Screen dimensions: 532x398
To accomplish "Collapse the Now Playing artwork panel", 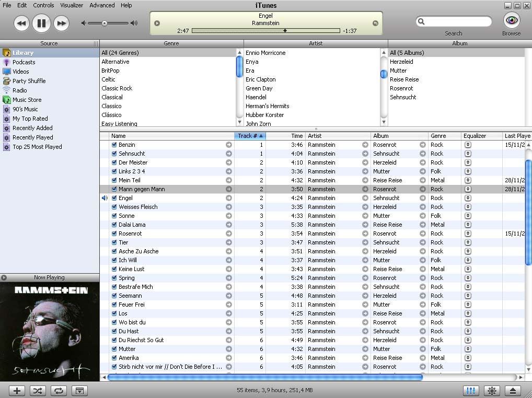I will (x=4, y=277).
